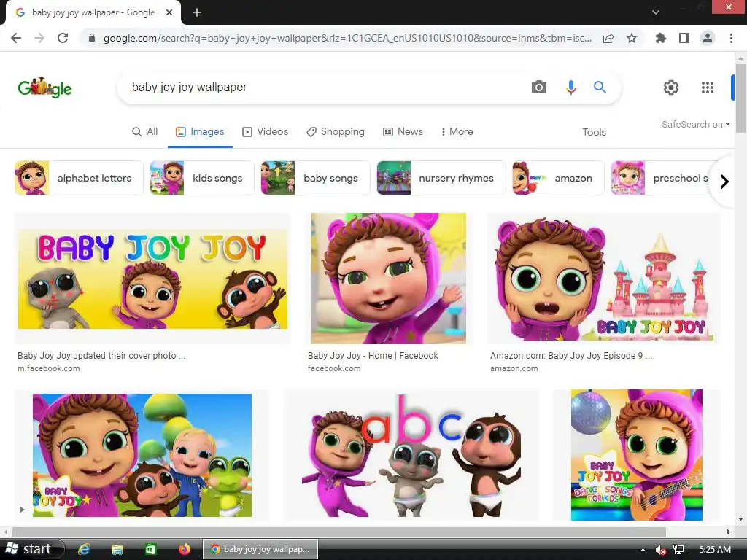747x560 pixels.
Task: Open a new browser tab
Action: click(x=197, y=12)
